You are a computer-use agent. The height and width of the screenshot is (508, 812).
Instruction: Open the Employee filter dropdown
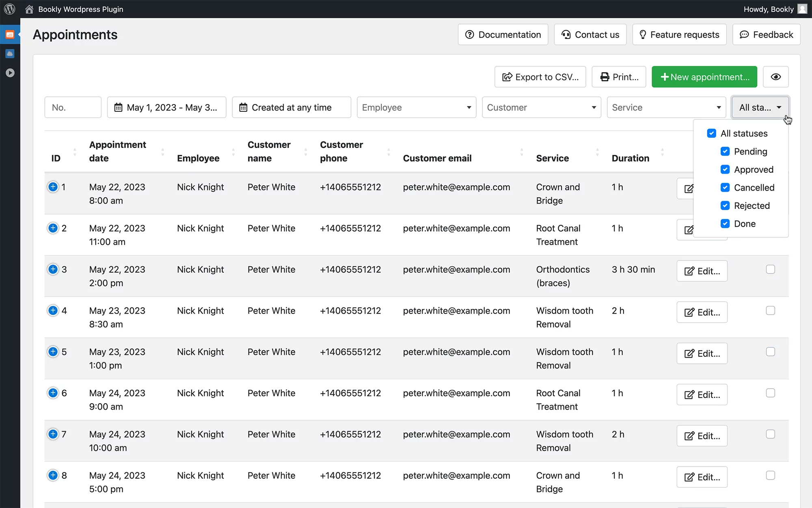tap(417, 107)
